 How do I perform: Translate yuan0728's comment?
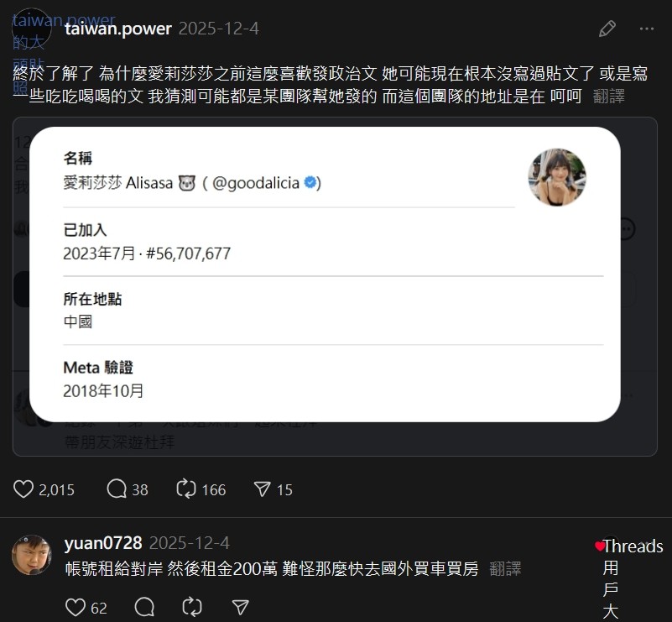click(x=505, y=569)
